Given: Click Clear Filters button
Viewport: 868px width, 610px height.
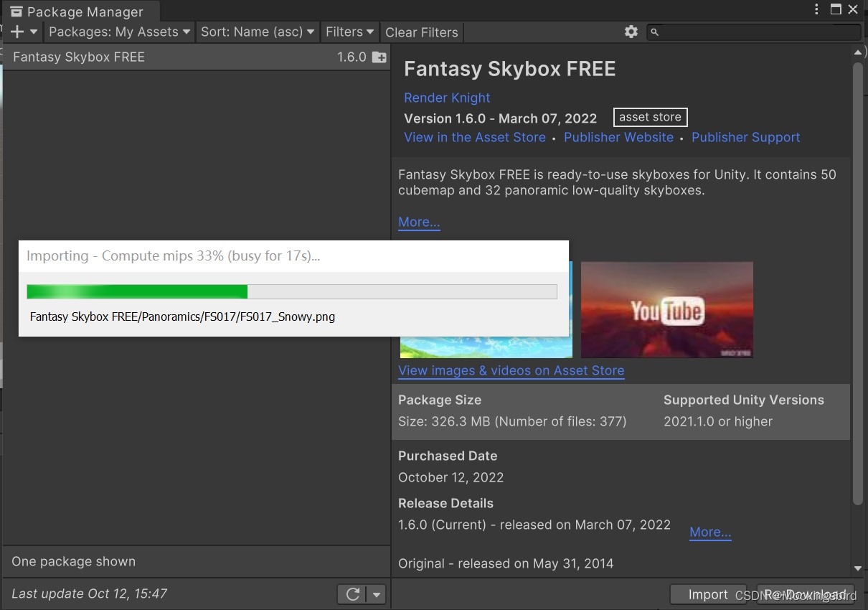Looking at the screenshot, I should pyautogui.click(x=422, y=32).
